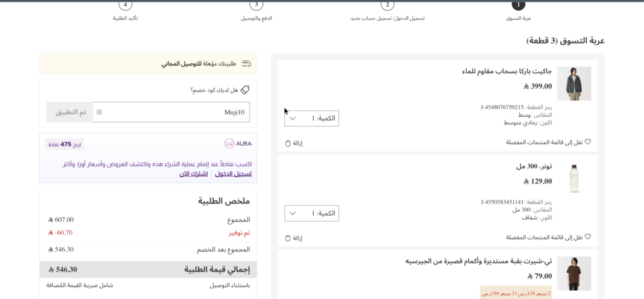This screenshot has width=644, height=299.
Task: Click إزالة to remove the Parka jacket
Action: coord(297,143)
